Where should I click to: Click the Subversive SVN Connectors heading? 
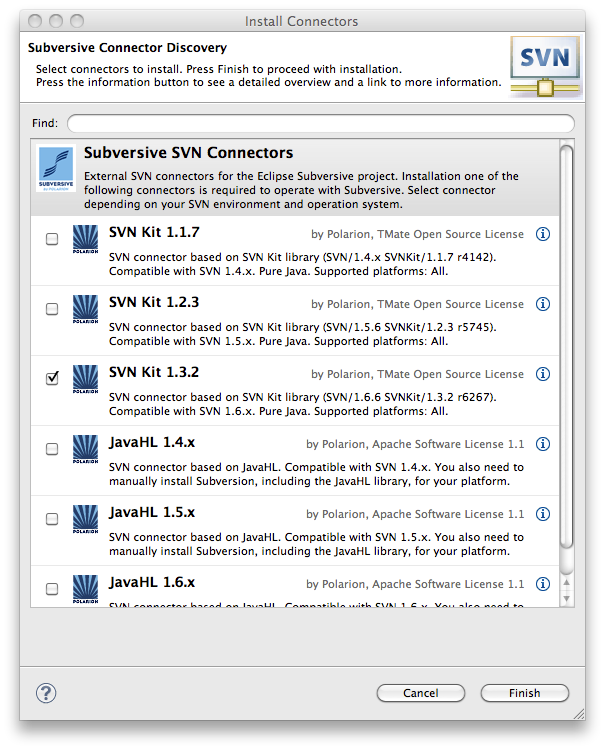coord(188,153)
